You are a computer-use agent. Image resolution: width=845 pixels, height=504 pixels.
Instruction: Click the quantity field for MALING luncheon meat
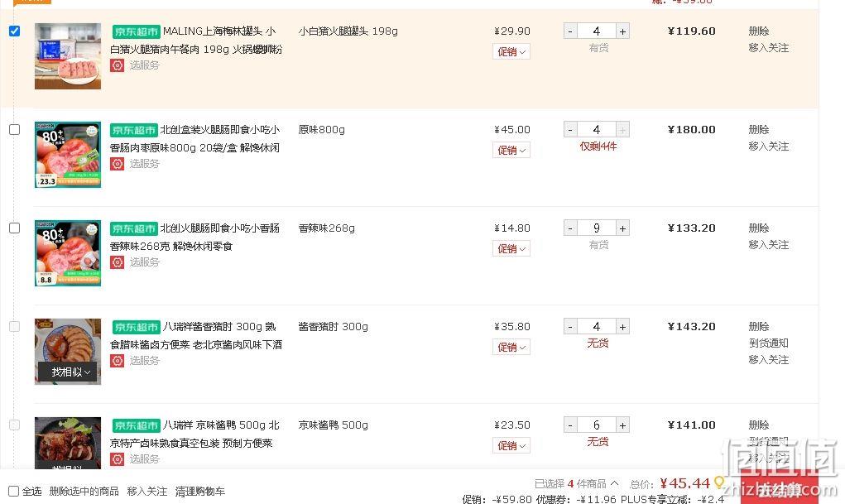pyautogui.click(x=596, y=31)
